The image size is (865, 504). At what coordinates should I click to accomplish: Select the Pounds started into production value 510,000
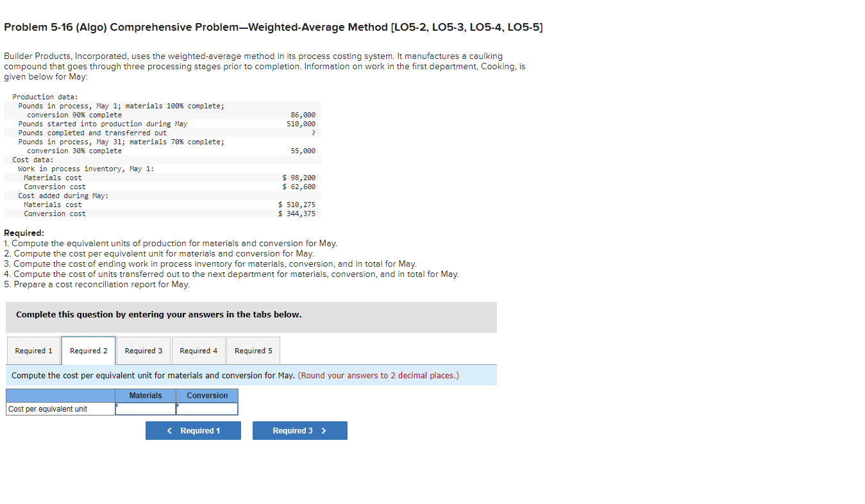(302, 124)
